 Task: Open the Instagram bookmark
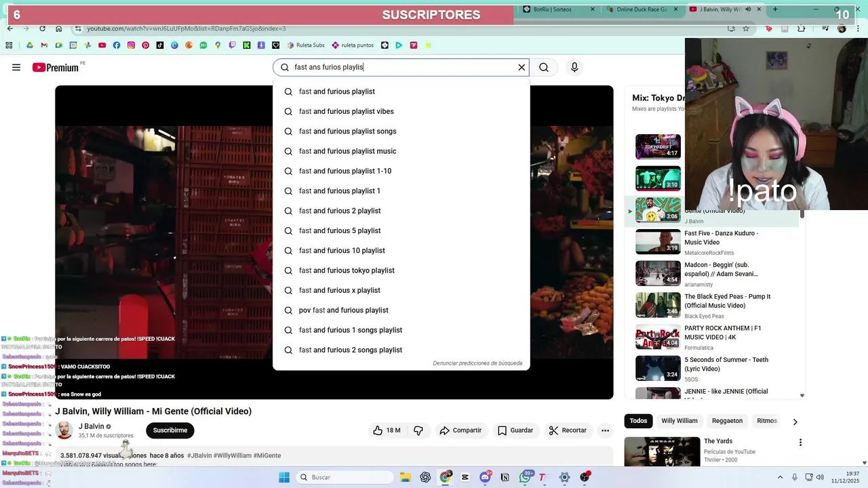pyautogui.click(x=131, y=45)
